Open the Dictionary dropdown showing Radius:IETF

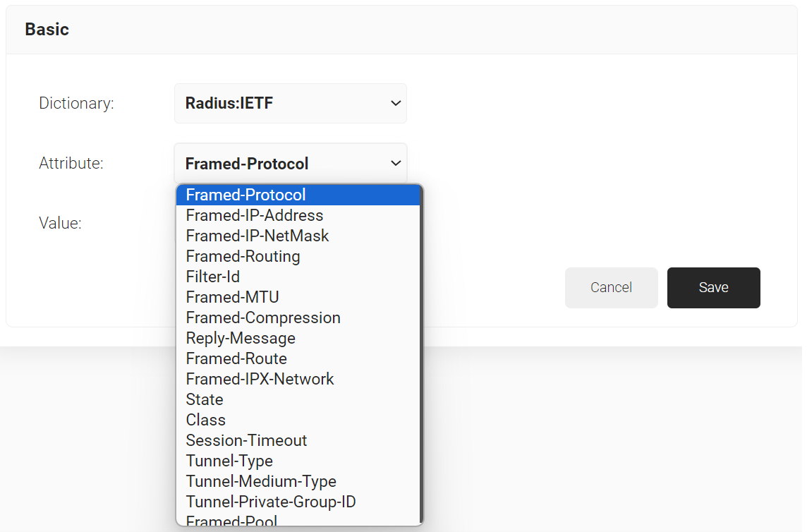point(290,104)
